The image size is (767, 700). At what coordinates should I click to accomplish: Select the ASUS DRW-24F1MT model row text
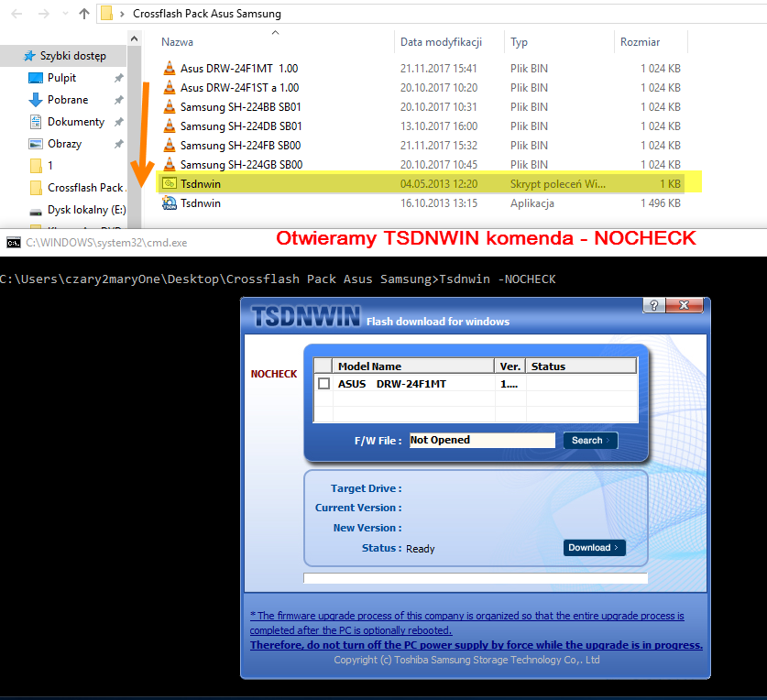[x=392, y=384]
